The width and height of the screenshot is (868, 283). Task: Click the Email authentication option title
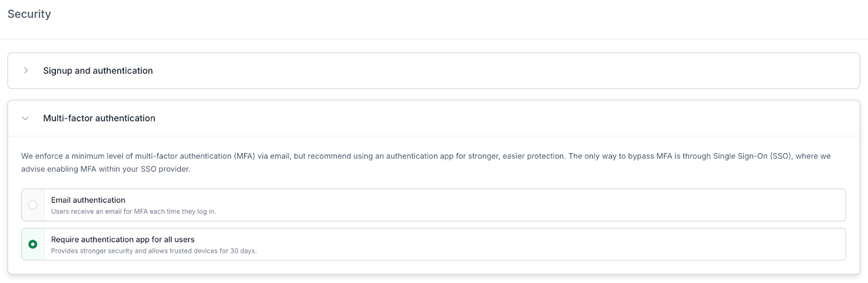(x=88, y=200)
